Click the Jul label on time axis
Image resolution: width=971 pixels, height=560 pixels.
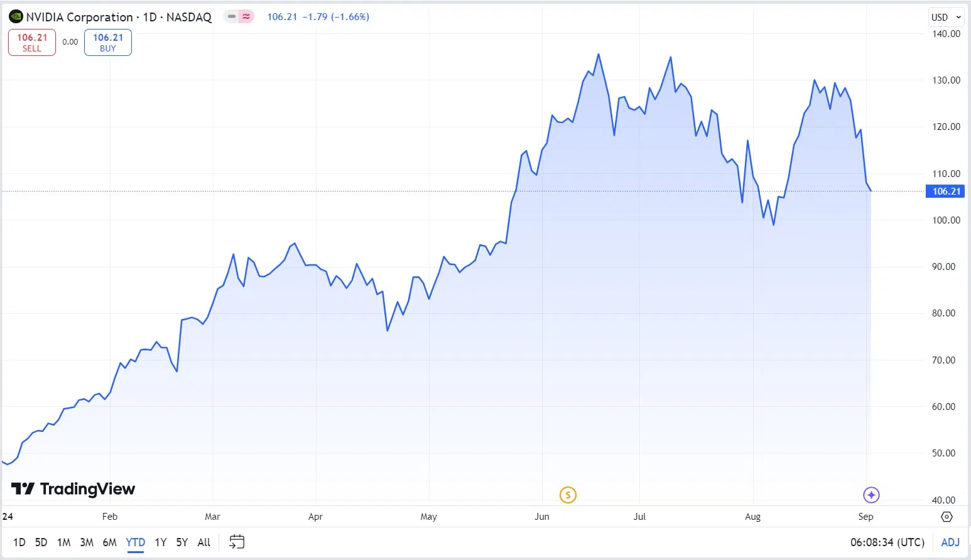click(639, 517)
